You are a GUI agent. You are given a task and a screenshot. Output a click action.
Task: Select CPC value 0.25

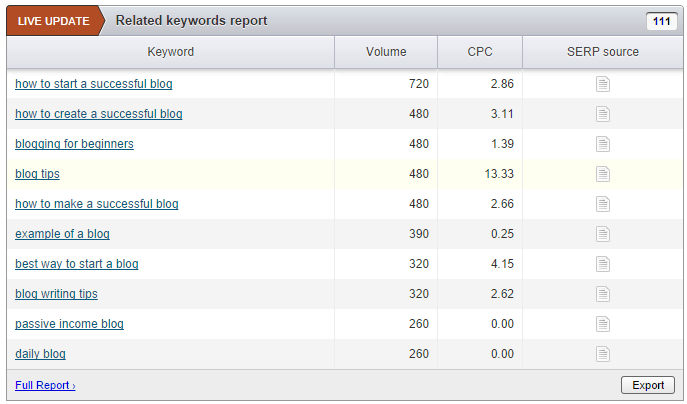click(502, 234)
